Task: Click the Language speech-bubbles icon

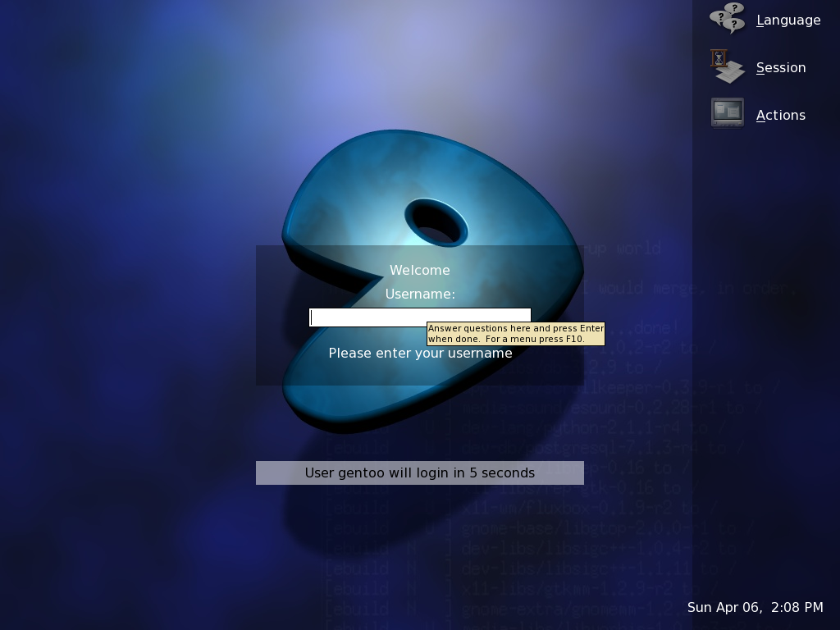Action: 727,19
